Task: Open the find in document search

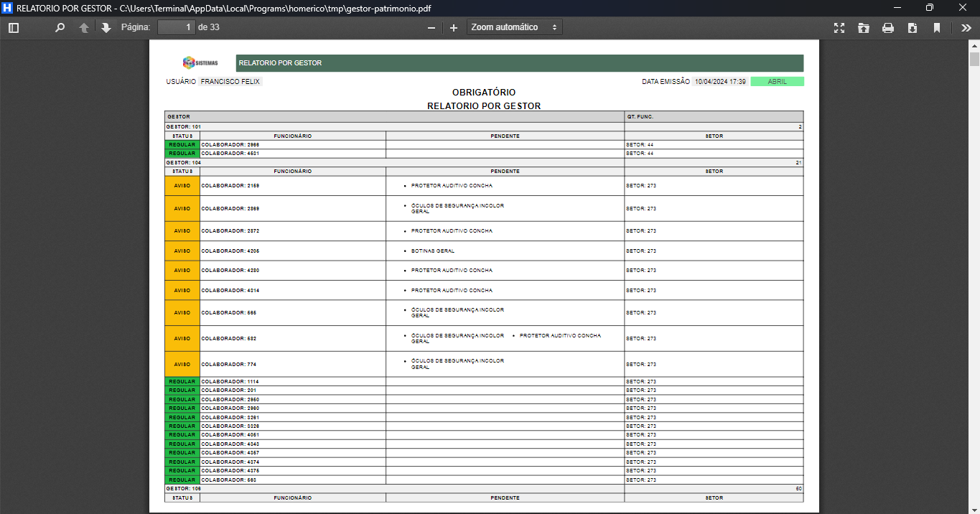Action: click(60, 28)
